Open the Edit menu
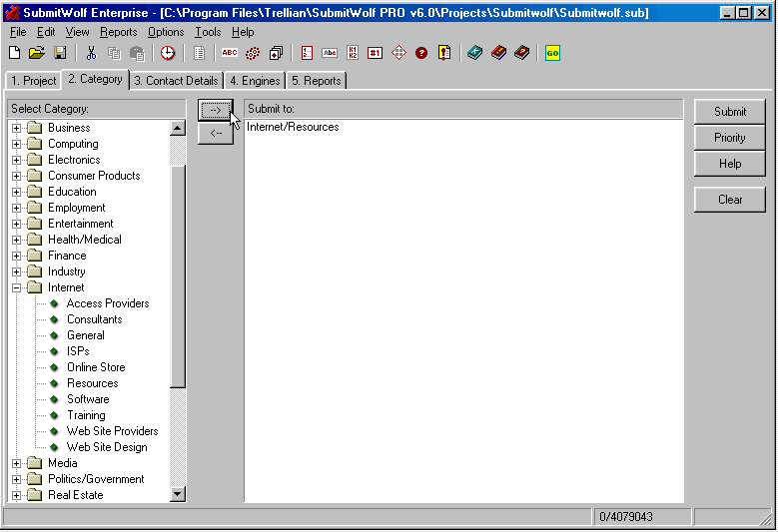Image resolution: width=778 pixels, height=532 pixels. 46,32
